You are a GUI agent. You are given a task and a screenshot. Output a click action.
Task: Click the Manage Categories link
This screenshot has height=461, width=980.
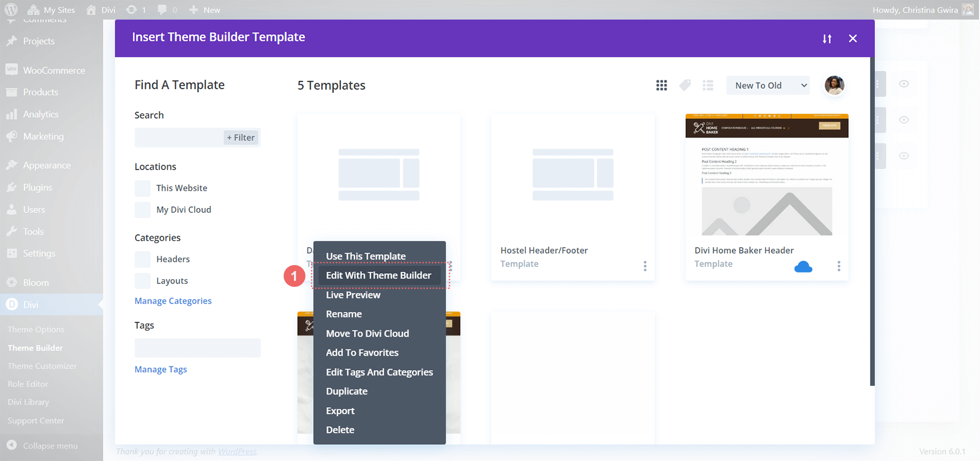click(x=173, y=301)
